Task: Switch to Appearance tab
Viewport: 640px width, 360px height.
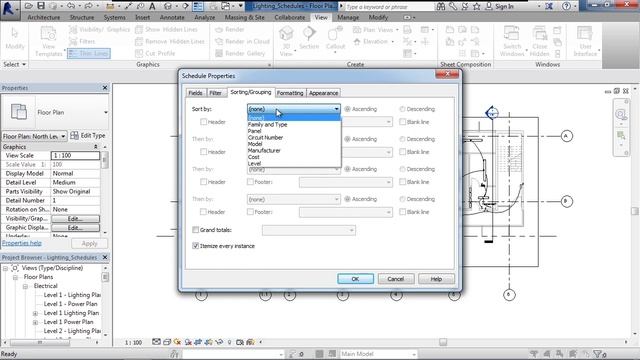Action: tap(323, 93)
